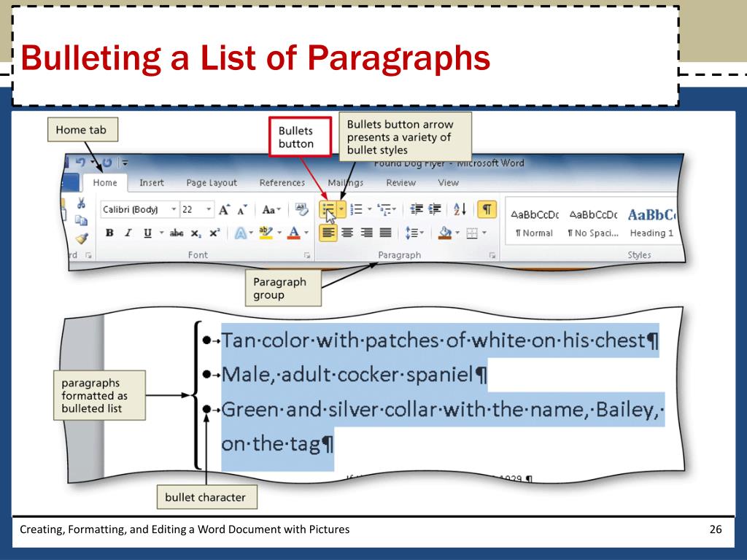Toggle Align Text Right
The width and height of the screenshot is (747, 560).
[366, 233]
